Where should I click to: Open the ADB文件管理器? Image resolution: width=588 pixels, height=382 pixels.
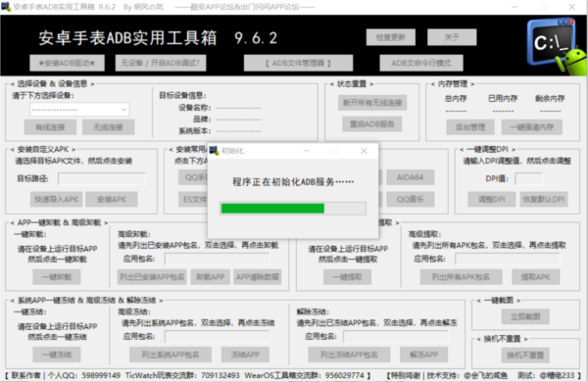pos(298,63)
